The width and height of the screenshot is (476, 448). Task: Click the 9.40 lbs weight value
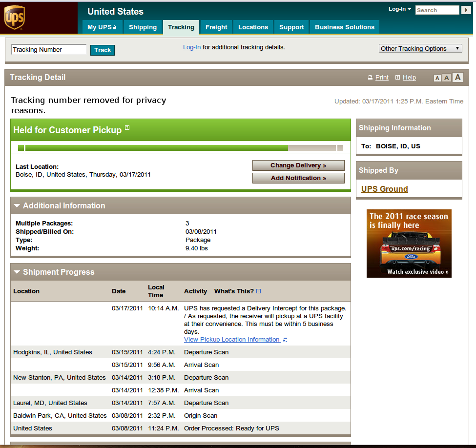pos(197,248)
